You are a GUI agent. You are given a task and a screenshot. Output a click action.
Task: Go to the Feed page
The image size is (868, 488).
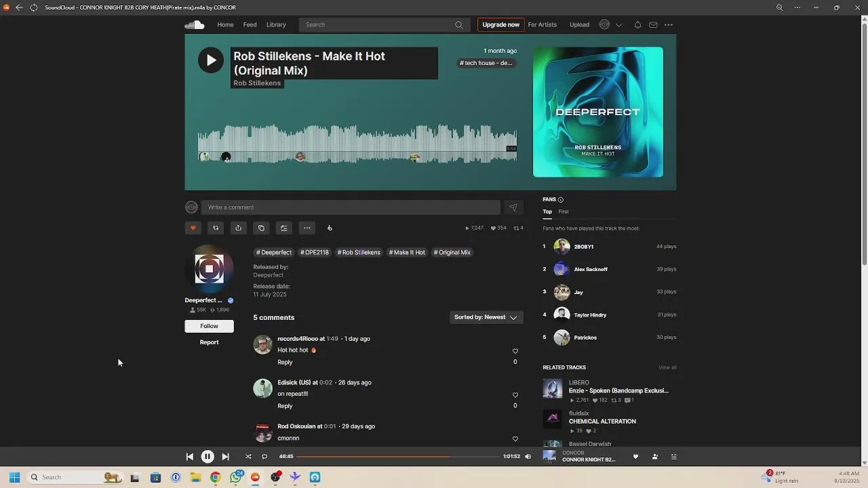(x=250, y=25)
